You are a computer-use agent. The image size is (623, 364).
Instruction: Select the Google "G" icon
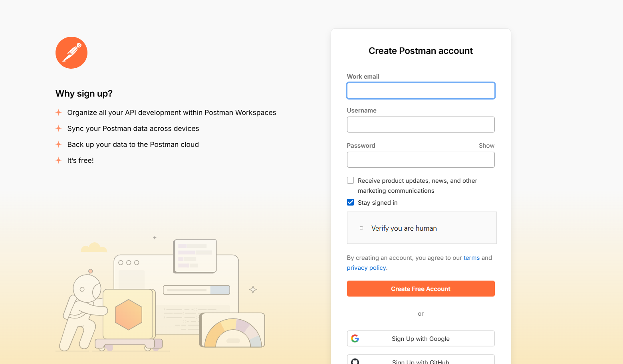355,338
